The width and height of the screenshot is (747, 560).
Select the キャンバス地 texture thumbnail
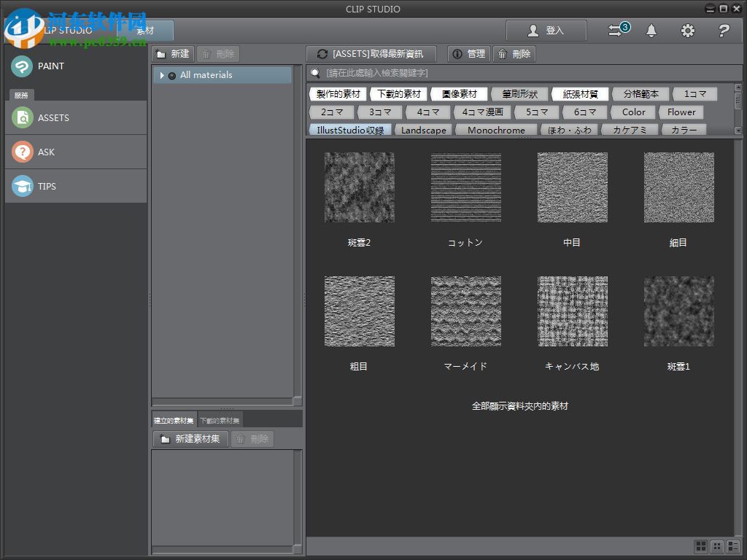(x=572, y=311)
